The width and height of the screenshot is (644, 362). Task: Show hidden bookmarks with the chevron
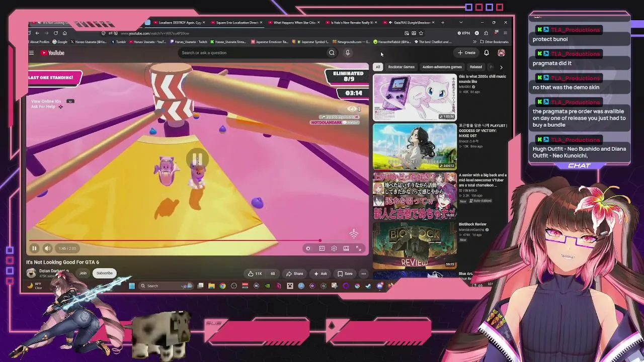pos(474,42)
